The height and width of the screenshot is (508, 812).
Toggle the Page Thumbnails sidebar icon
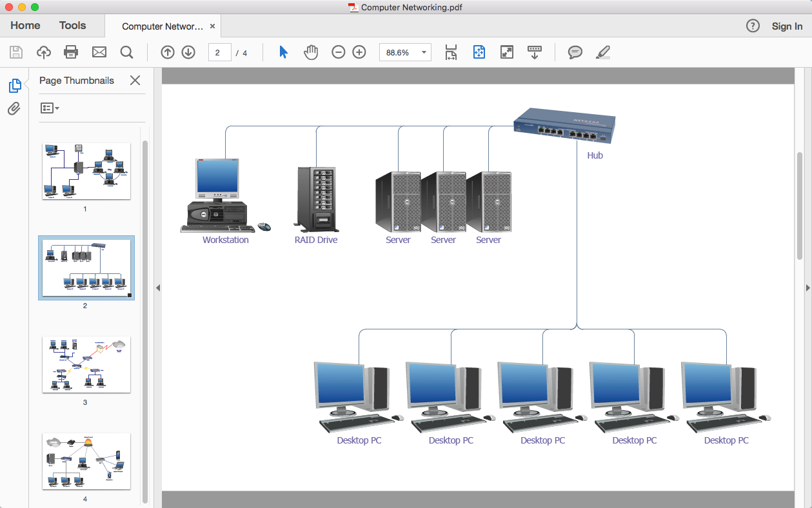14,85
